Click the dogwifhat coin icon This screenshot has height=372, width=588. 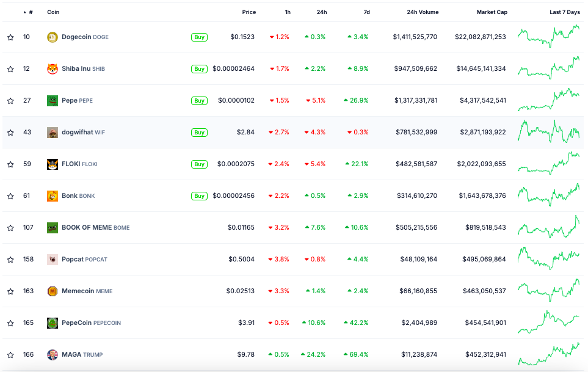[x=53, y=133]
